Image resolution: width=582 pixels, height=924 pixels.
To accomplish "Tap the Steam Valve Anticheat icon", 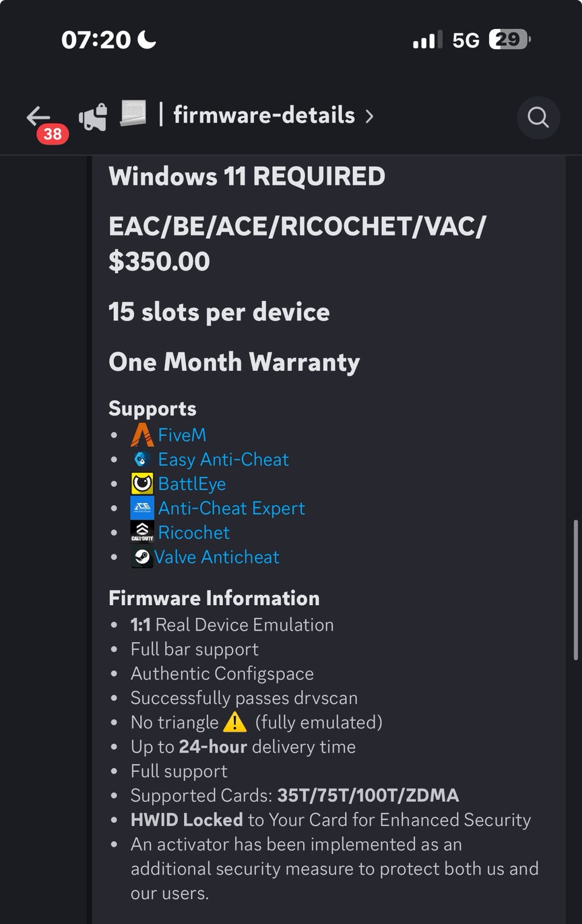I will point(142,557).
